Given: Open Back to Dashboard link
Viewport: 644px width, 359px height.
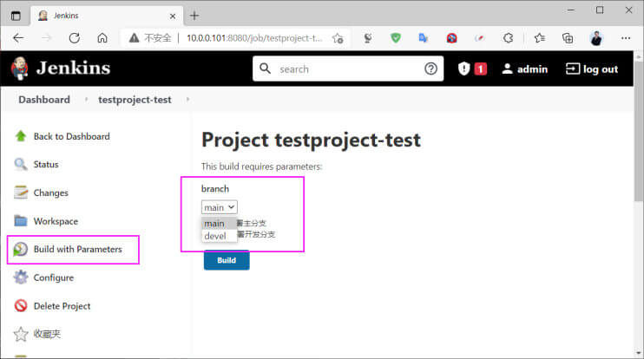Looking at the screenshot, I should tap(71, 136).
